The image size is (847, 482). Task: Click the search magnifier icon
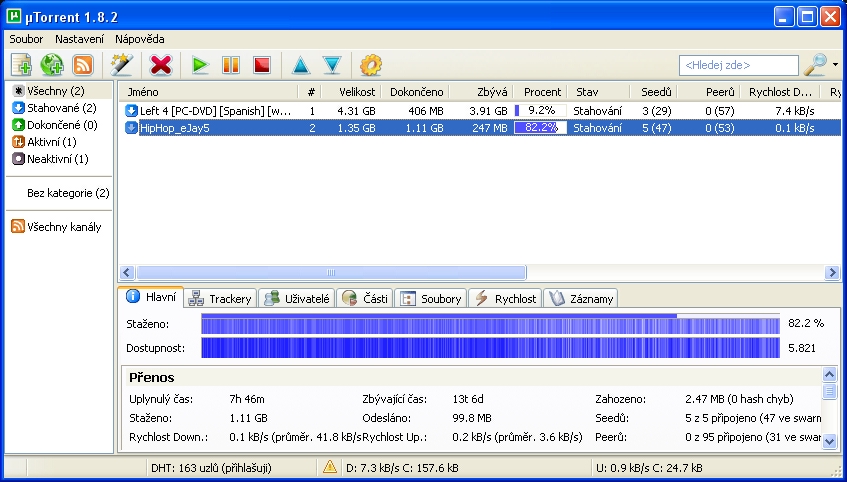[x=816, y=65]
